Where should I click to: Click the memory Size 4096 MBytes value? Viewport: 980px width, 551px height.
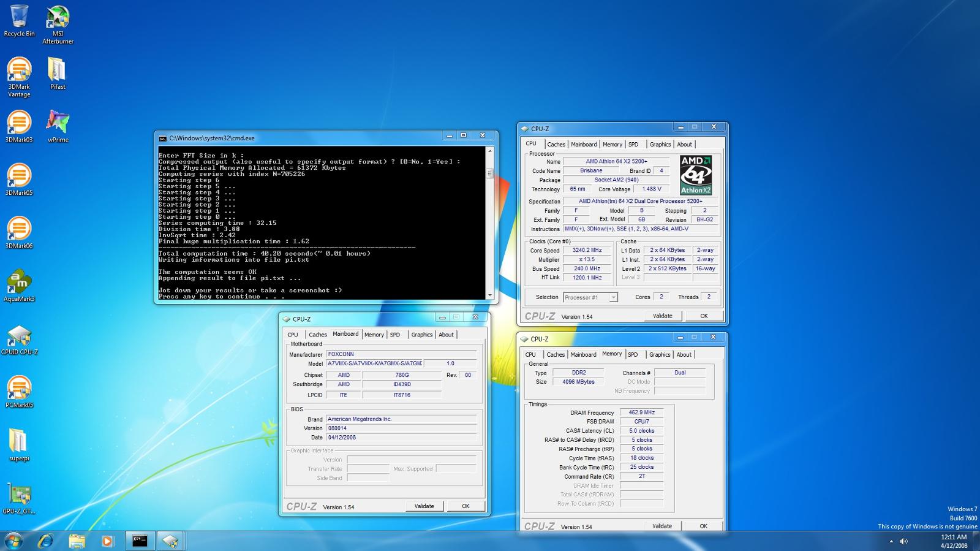pyautogui.click(x=578, y=382)
